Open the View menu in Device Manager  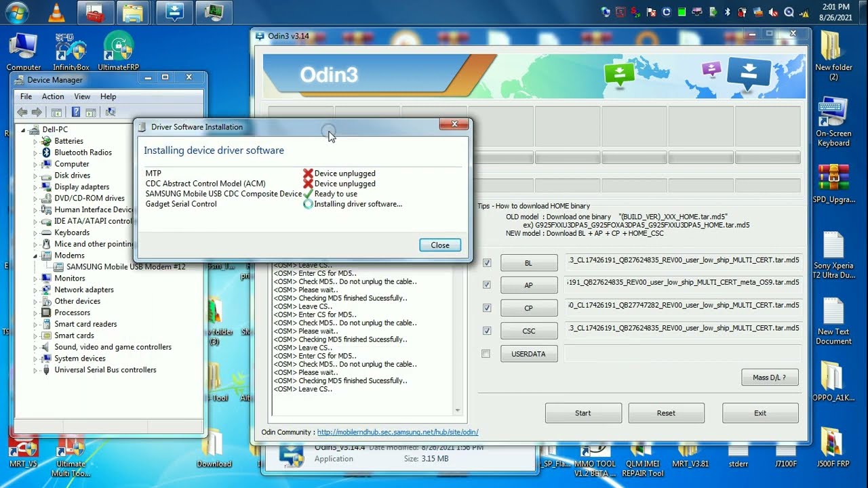pyautogui.click(x=82, y=96)
